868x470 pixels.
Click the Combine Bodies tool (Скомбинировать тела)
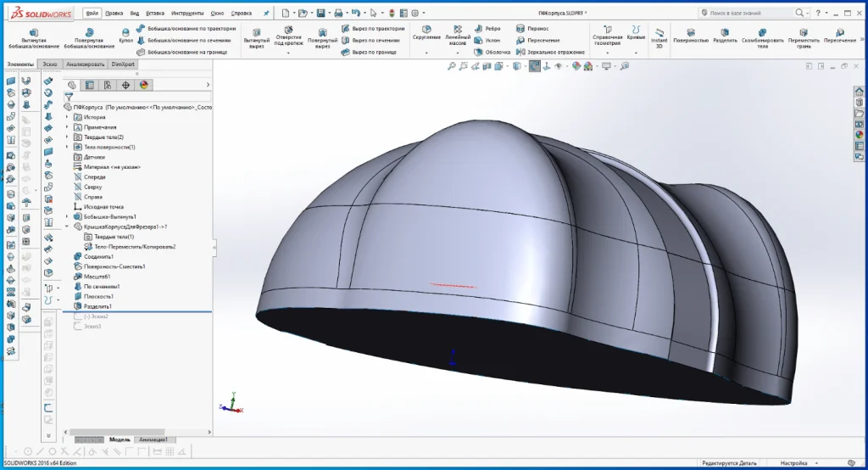[761, 36]
